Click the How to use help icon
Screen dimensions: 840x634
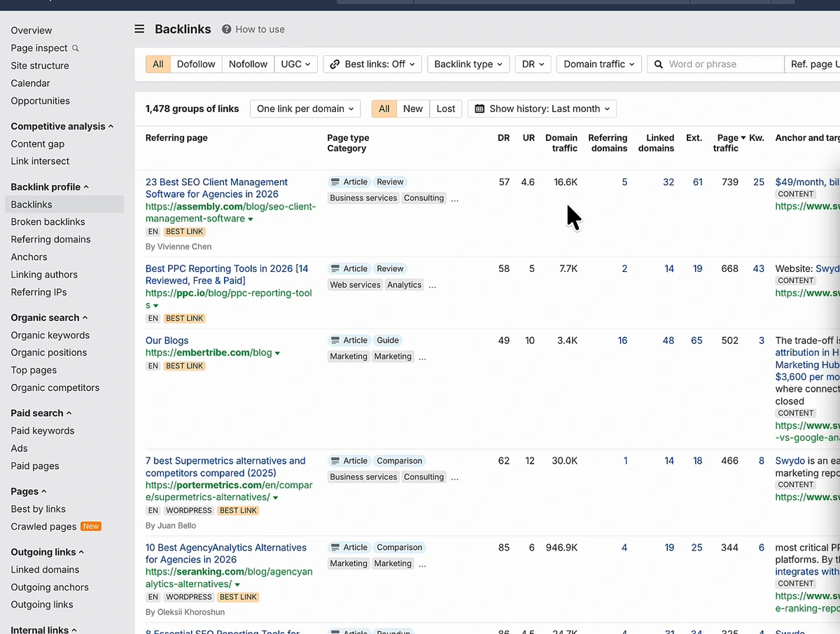[x=227, y=29]
